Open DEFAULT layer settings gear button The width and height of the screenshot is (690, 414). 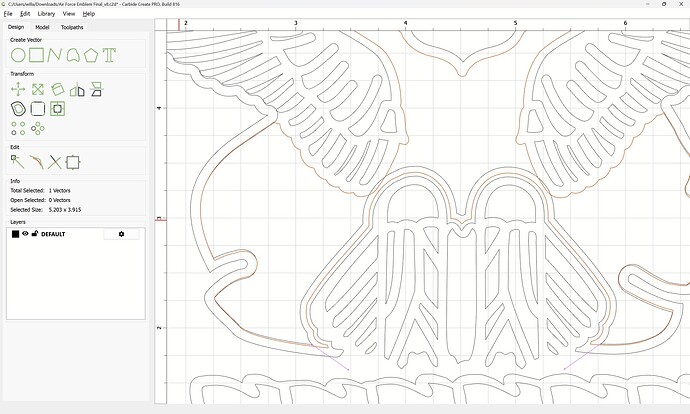tap(121, 234)
